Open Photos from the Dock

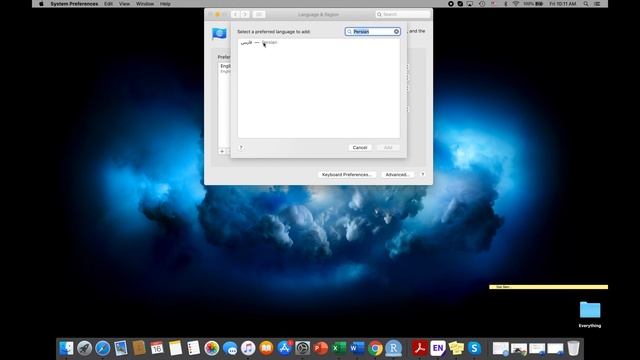point(211,348)
